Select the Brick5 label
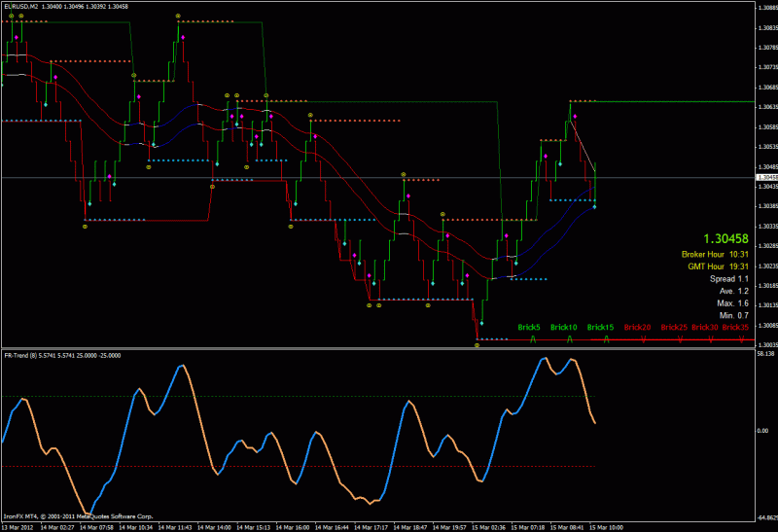778x532 pixels. coord(529,327)
